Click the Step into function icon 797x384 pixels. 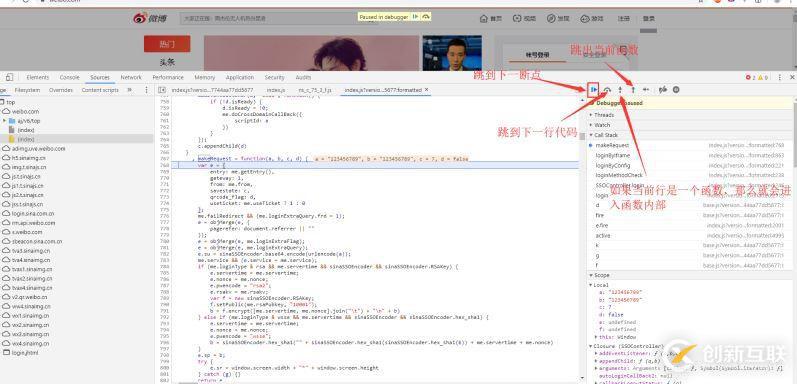point(620,90)
